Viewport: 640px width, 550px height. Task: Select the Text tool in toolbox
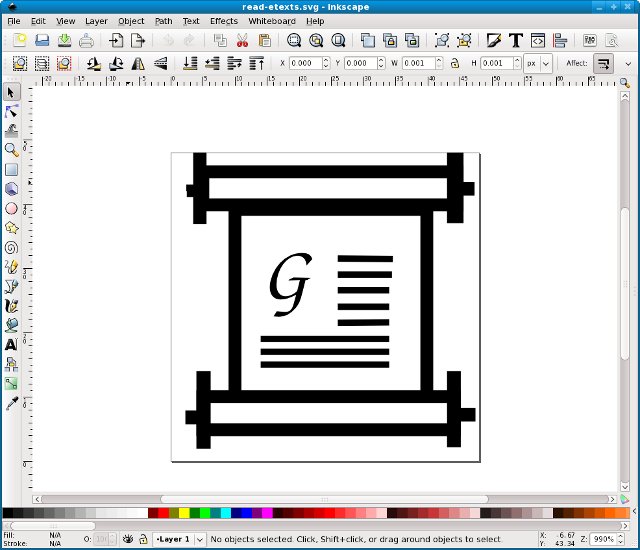pos(11,345)
